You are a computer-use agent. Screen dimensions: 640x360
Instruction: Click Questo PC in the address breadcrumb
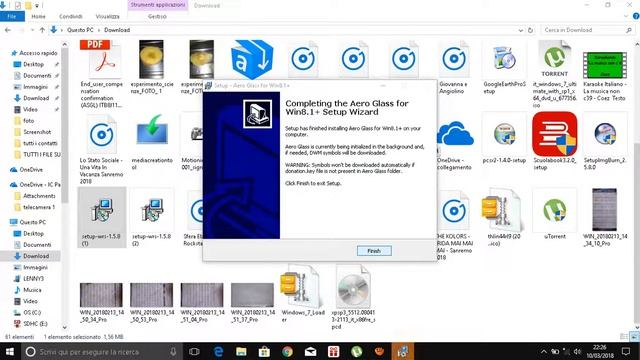coord(80,30)
